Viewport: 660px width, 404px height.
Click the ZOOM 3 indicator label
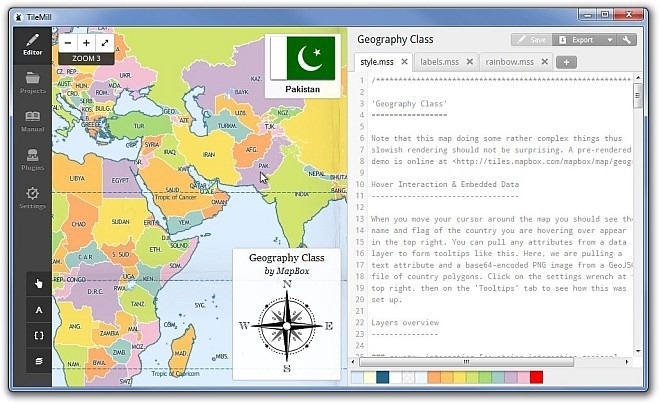86,58
